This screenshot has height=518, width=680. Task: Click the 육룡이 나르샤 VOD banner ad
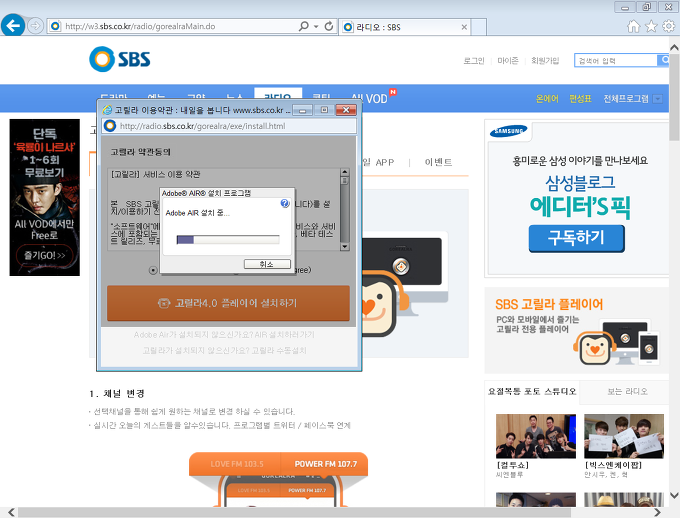(x=45, y=197)
